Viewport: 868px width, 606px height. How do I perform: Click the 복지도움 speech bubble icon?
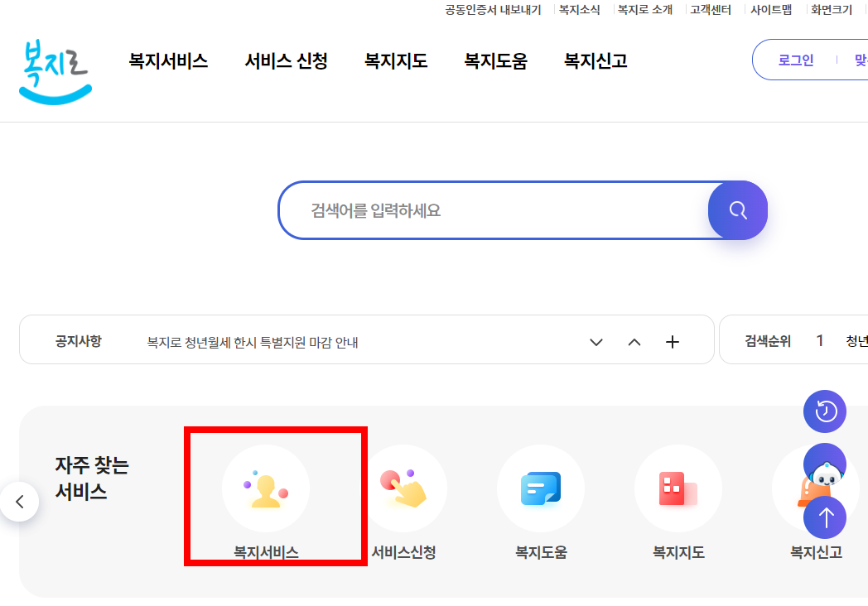(x=541, y=488)
